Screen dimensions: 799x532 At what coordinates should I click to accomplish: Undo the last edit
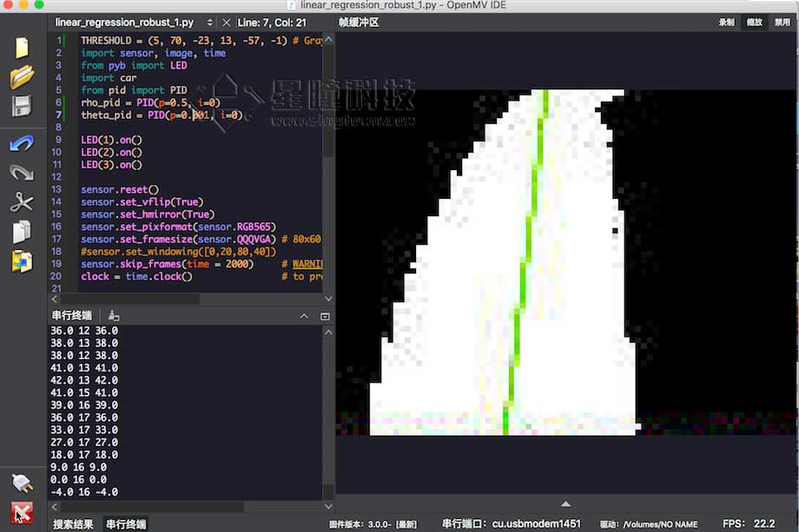click(x=22, y=143)
